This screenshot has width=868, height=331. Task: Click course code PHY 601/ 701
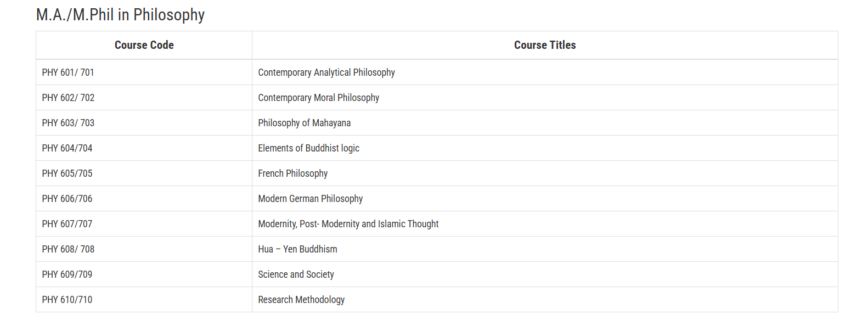68,72
